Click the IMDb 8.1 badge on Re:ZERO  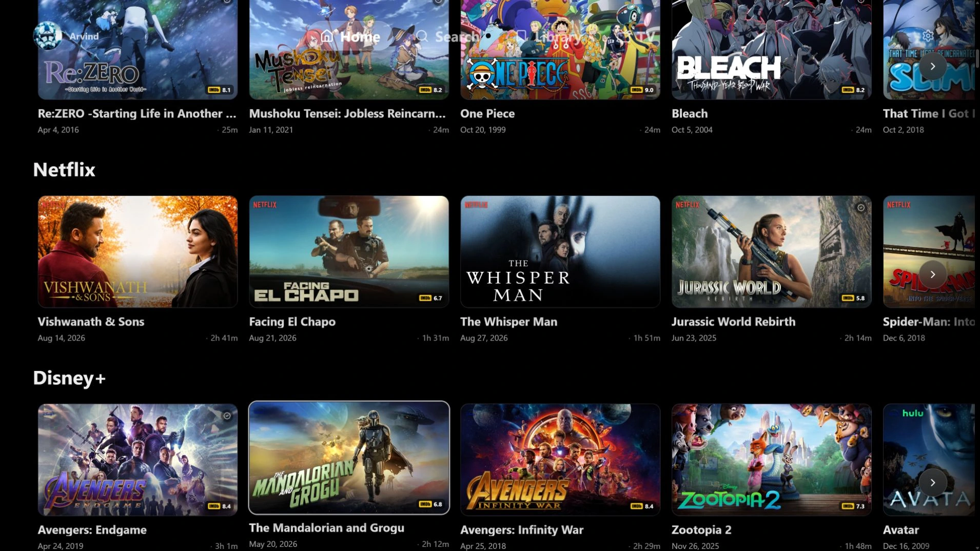tap(219, 90)
